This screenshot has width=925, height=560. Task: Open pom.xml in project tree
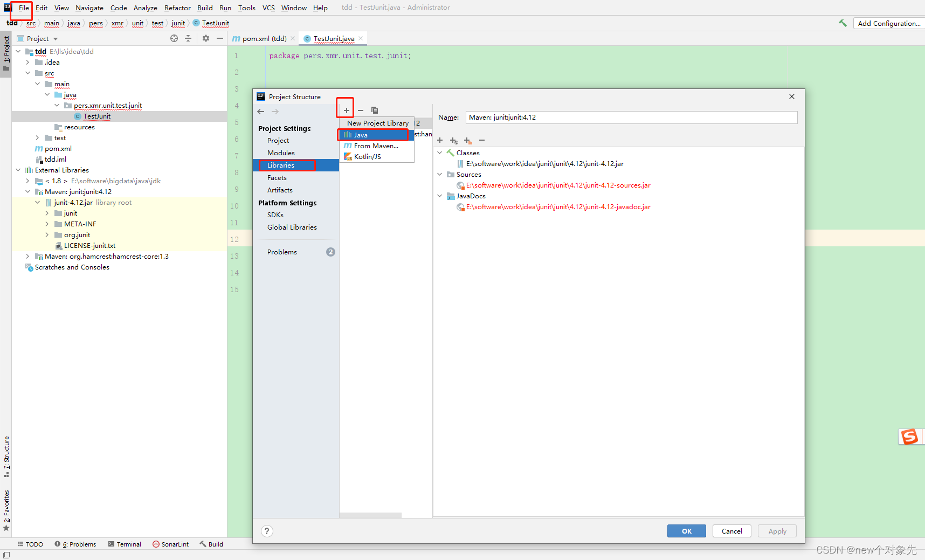coord(58,149)
